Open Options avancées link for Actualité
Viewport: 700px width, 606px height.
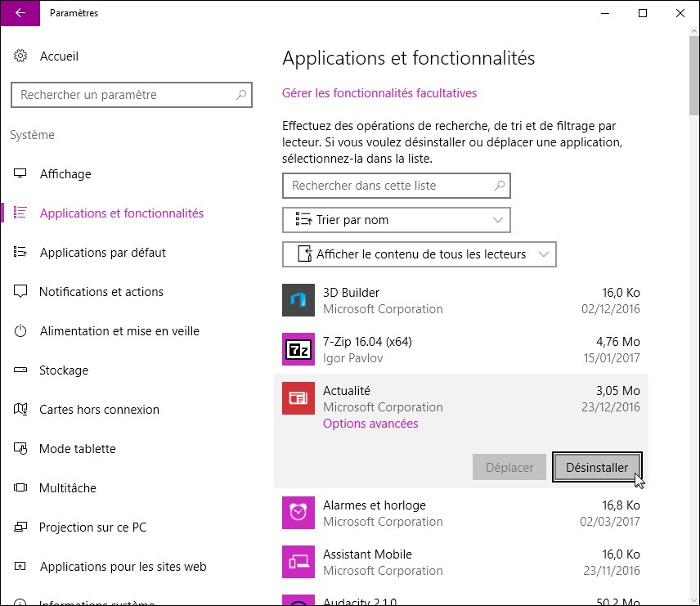pyautogui.click(x=370, y=424)
